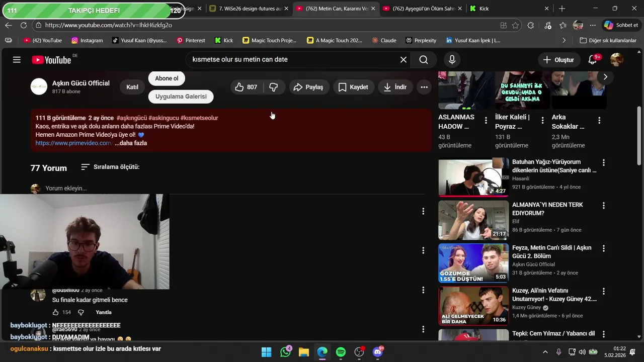Subscribe with Abone ol button
Screen dimensions: 644x362
167,78
